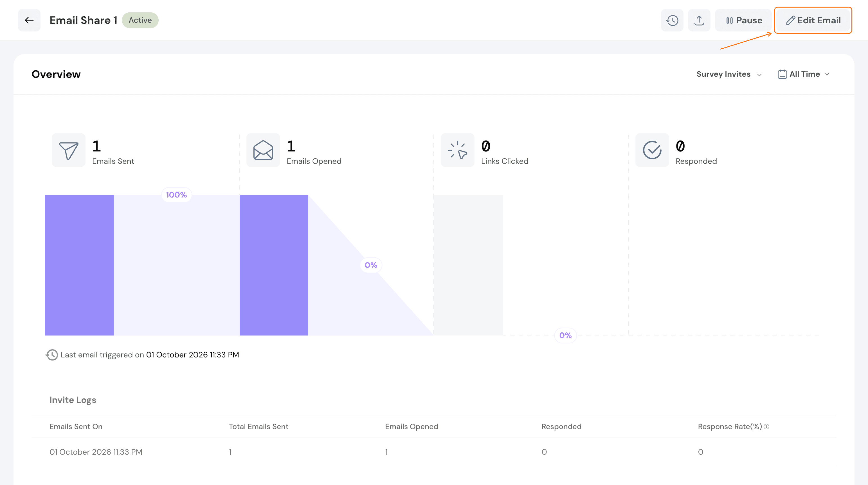Click the Responded column header in logs
Viewport: 868px width, 485px height.
[561, 427]
